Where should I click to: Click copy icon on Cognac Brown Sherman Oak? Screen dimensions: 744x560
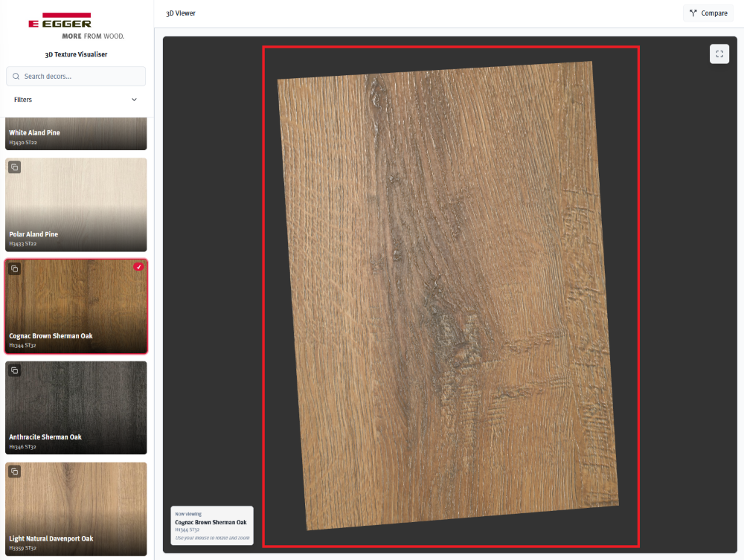click(15, 269)
